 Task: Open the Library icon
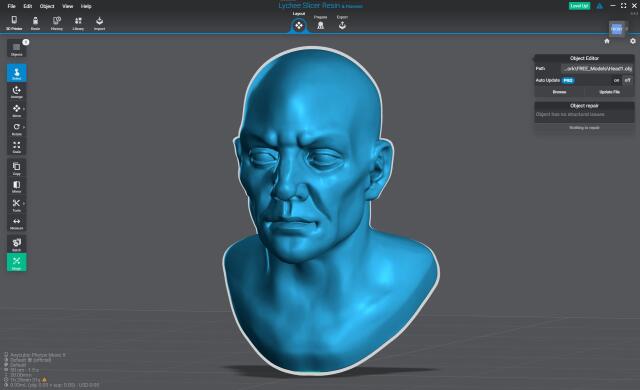pyautogui.click(x=78, y=22)
